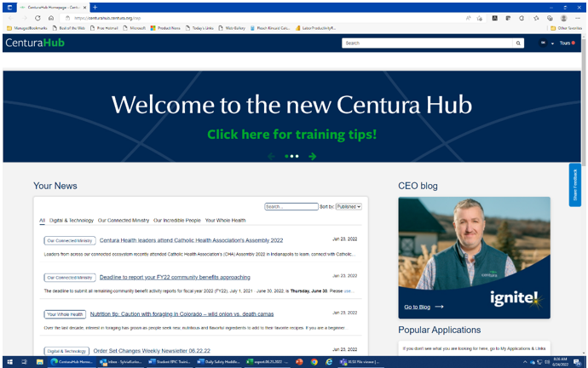588x368 pixels.
Task: Click the browser Home button
Action: pos(51,18)
